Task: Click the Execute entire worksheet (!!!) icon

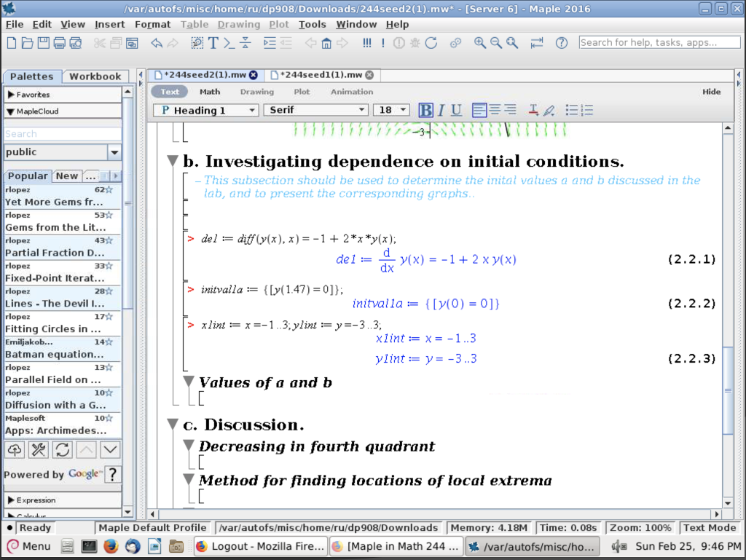Action: click(x=367, y=43)
